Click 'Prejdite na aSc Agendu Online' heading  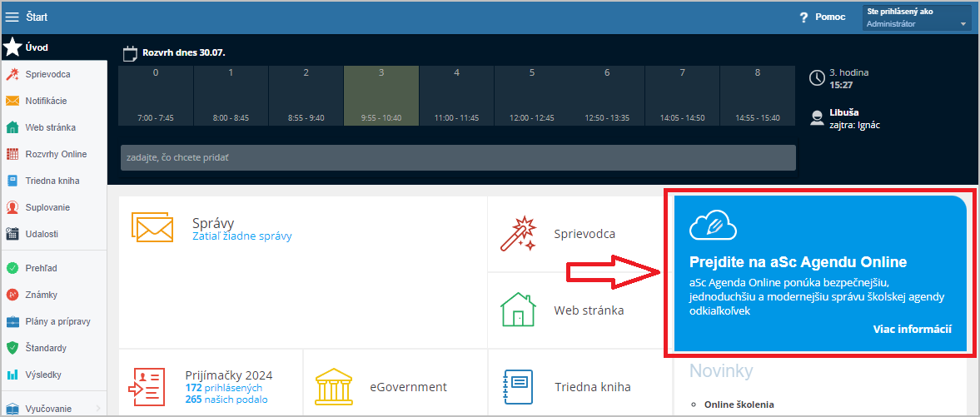[x=798, y=261]
